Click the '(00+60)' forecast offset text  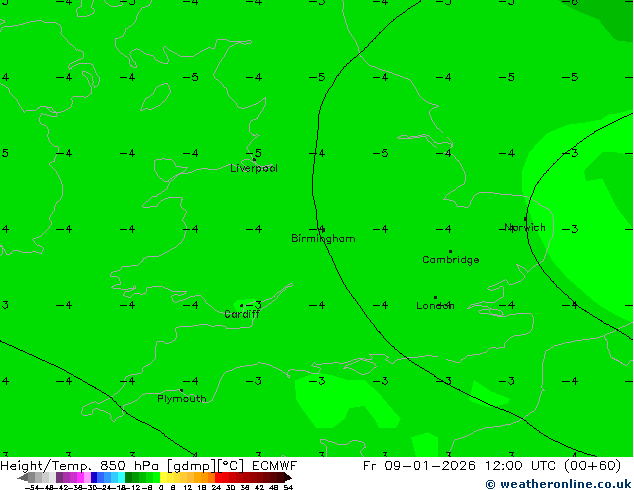click(x=594, y=466)
